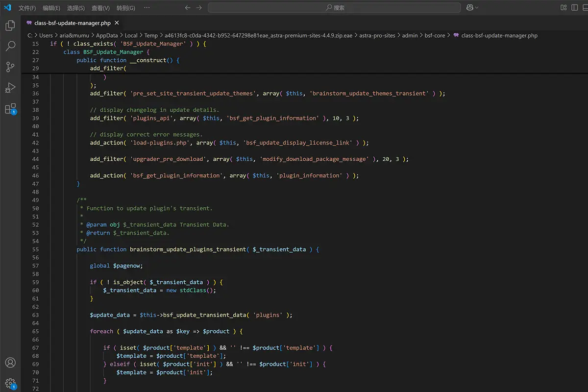
Task: Open the 选择(S) menu
Action: click(x=76, y=8)
